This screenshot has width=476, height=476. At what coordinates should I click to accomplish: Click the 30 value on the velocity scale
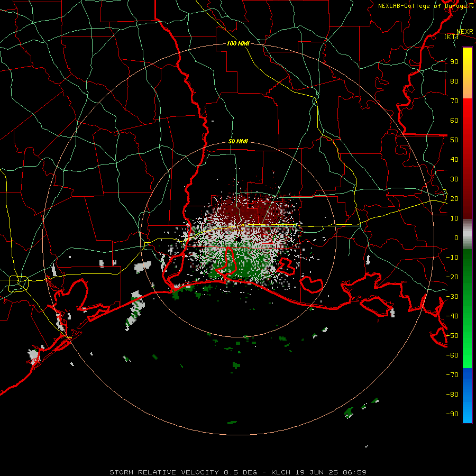[454, 179]
